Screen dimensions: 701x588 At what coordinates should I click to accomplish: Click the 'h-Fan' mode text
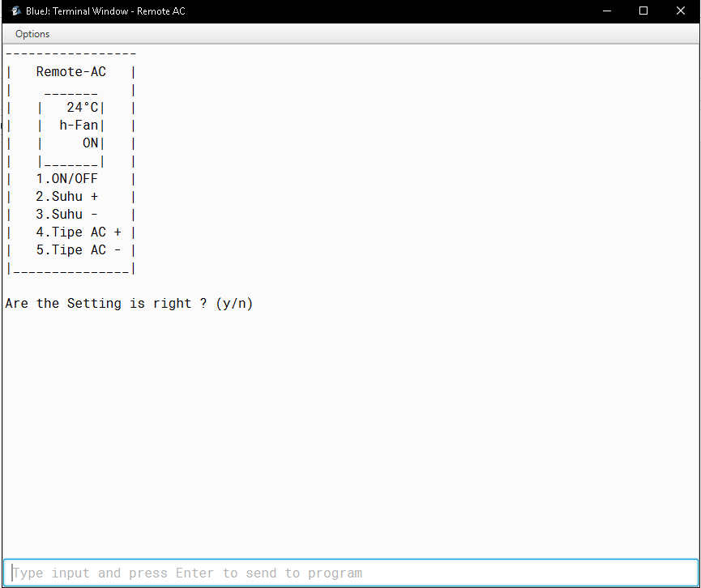(79, 125)
